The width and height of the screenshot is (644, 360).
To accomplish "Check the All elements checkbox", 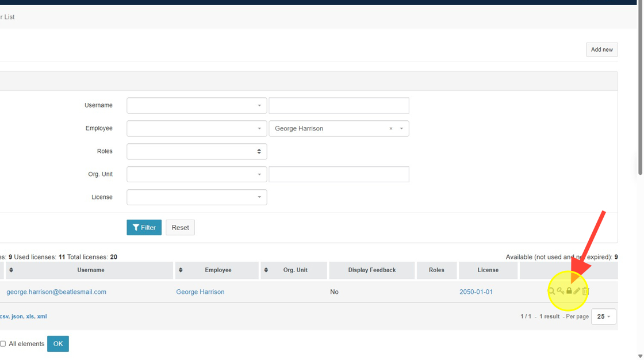I will 3,344.
